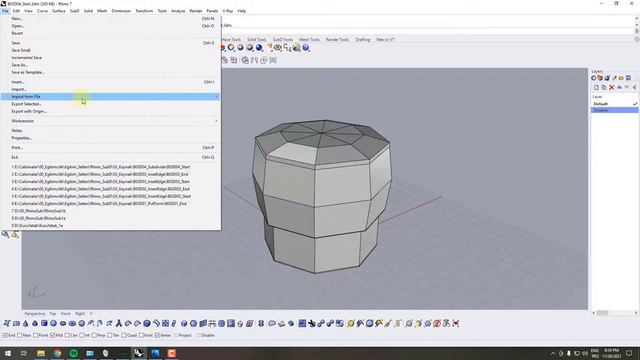The width and height of the screenshot is (640, 360).
Task: Toggle the Vertex osnap checkbox
Action: (x=157, y=336)
